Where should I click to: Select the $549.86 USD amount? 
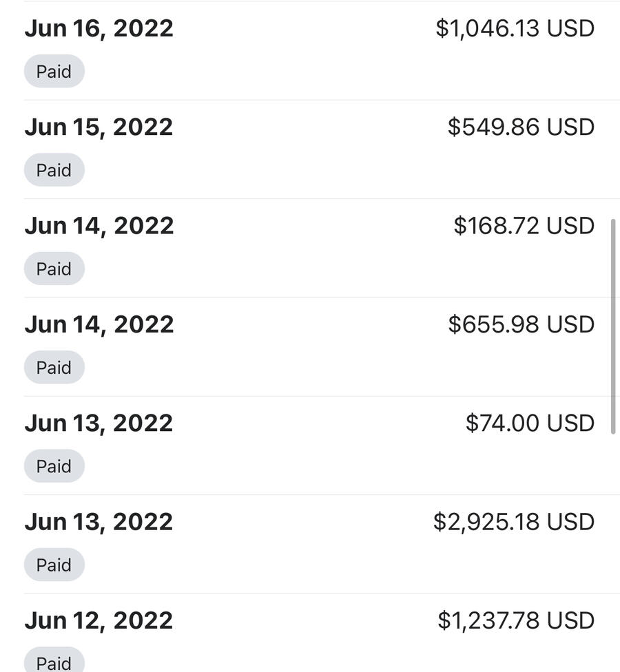[521, 127]
